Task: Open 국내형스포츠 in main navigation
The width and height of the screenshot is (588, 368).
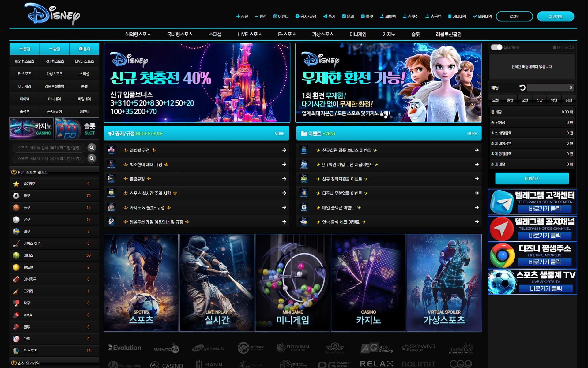Action: click(x=180, y=34)
